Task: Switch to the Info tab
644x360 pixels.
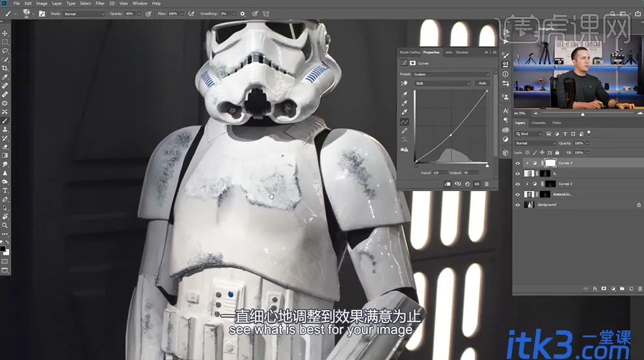Action: [449, 53]
